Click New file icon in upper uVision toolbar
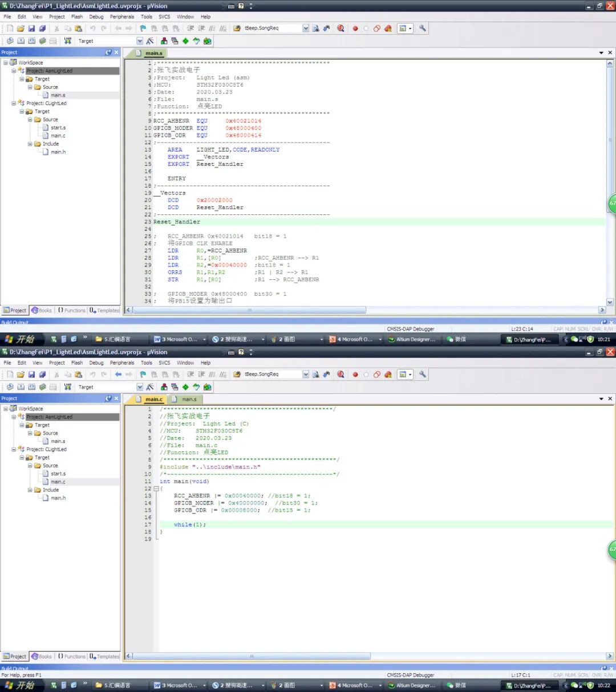The width and height of the screenshot is (616, 692). (x=10, y=29)
